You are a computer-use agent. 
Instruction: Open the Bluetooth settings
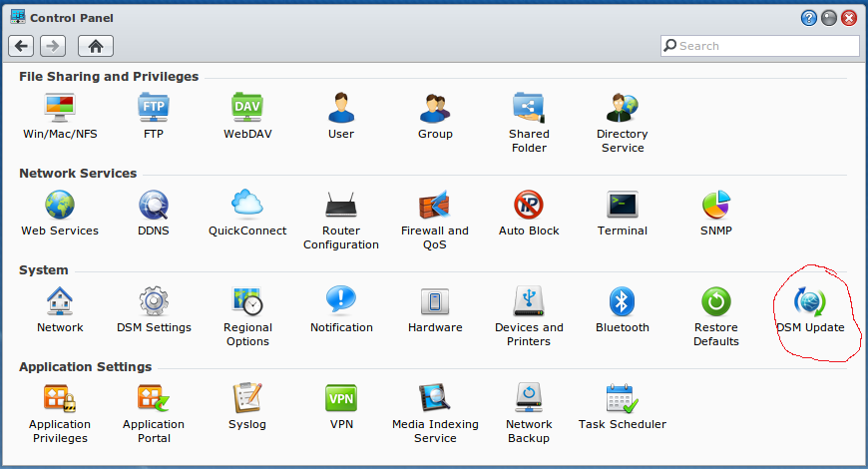click(623, 301)
